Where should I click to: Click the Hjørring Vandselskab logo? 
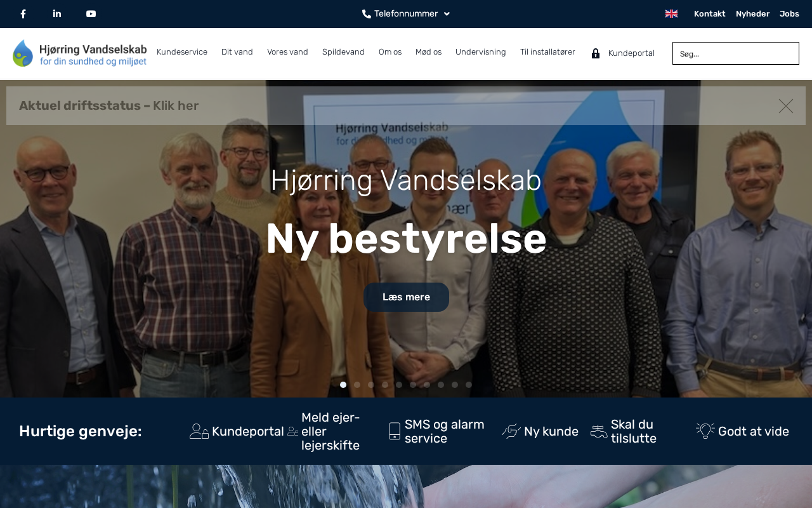pyautogui.click(x=80, y=53)
